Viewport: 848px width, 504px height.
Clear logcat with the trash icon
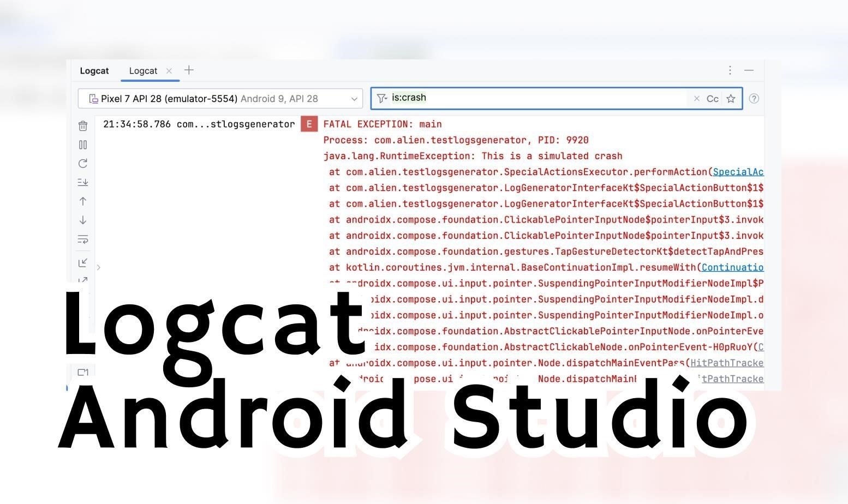(x=83, y=126)
